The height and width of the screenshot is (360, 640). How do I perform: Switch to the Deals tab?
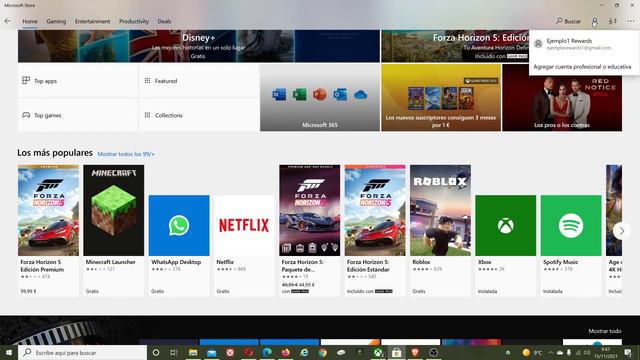click(x=164, y=21)
